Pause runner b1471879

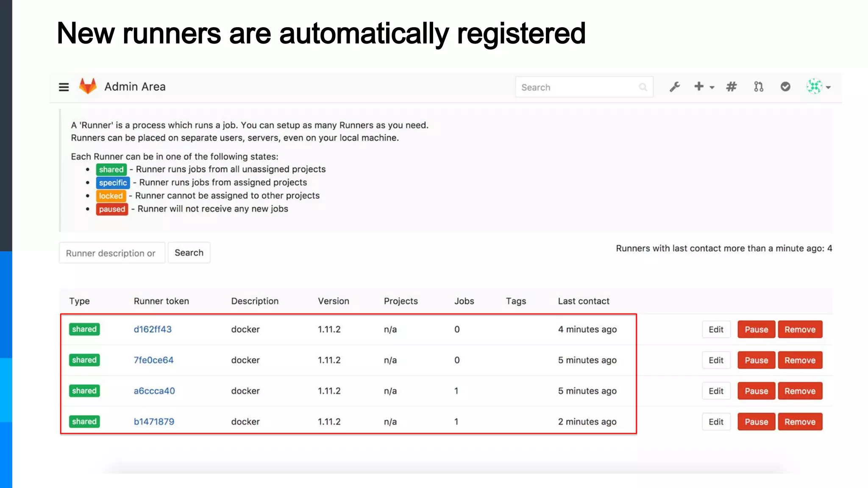tap(756, 422)
